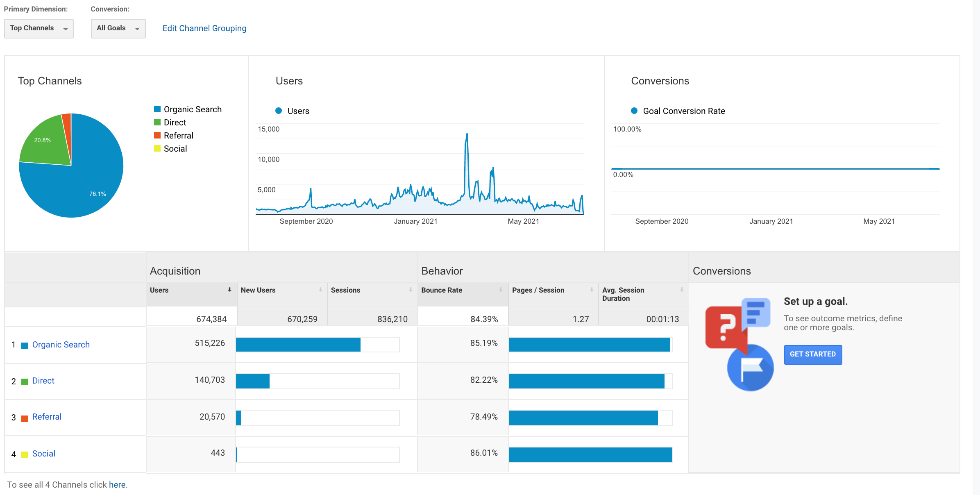Click the Organic Search legend label

[x=193, y=109]
